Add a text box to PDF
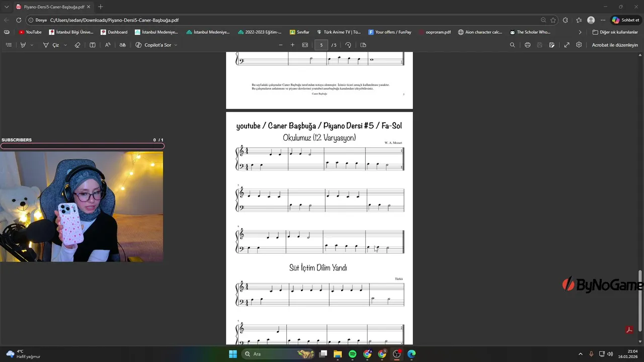Image resolution: width=644 pixels, height=362 pixels. (93, 45)
